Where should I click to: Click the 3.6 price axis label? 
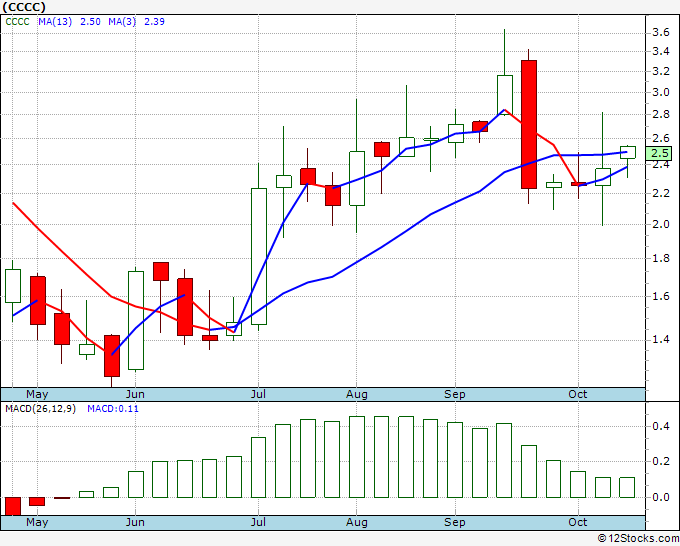[660, 33]
